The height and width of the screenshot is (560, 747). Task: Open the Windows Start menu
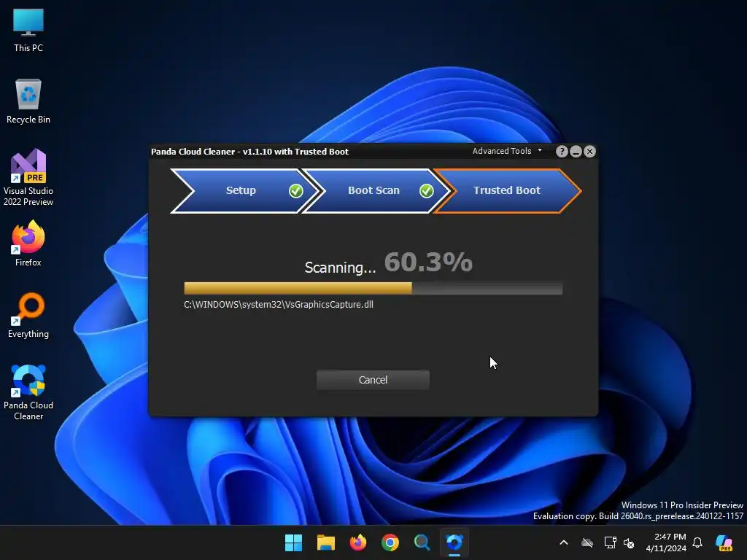[293, 542]
